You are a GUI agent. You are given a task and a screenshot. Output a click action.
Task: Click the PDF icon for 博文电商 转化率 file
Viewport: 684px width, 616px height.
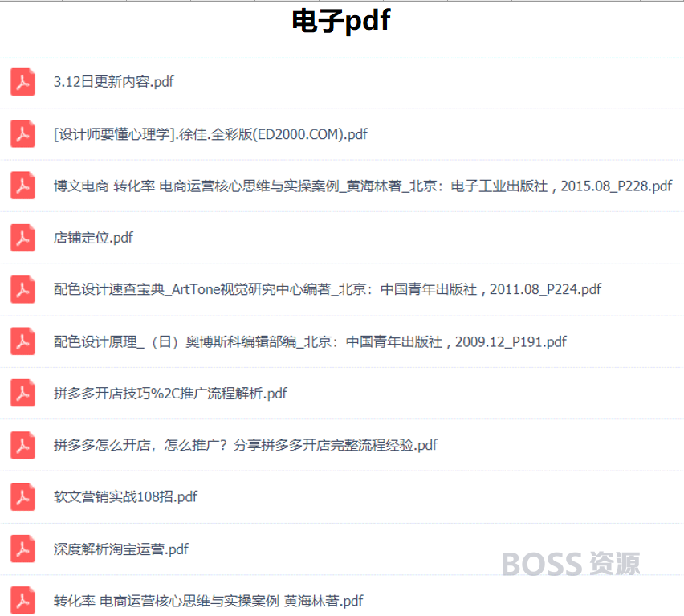[x=22, y=186]
